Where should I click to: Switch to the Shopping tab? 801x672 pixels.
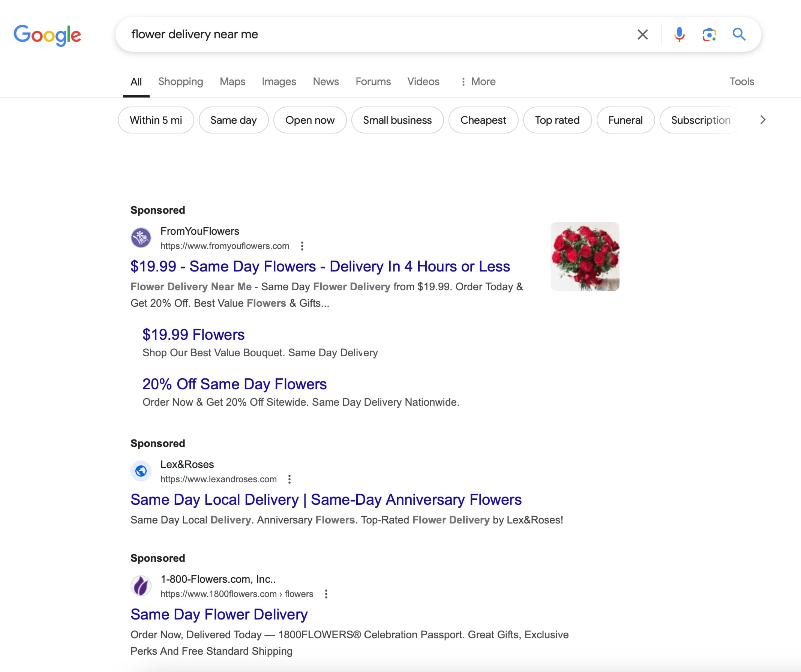click(x=181, y=82)
